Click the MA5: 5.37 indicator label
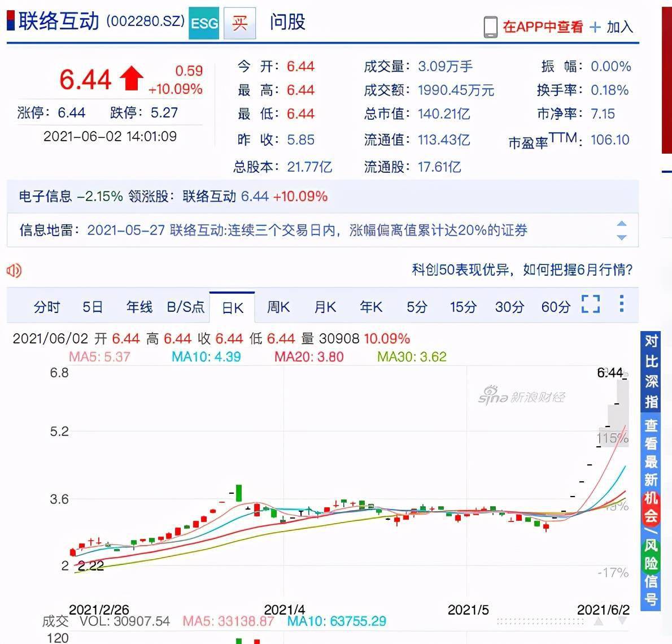Image resolution: width=672 pixels, height=644 pixels. pyautogui.click(x=99, y=356)
